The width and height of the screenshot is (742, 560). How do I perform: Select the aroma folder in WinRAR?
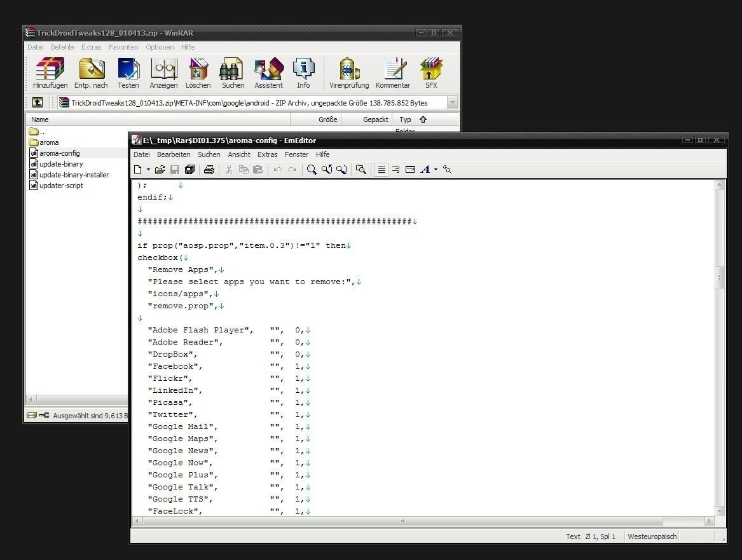[x=44, y=142]
